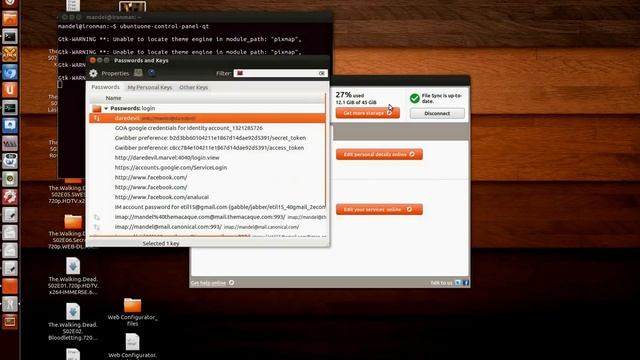640x360 pixels.
Task: Click the 27% used storage text
Action: tap(349, 95)
